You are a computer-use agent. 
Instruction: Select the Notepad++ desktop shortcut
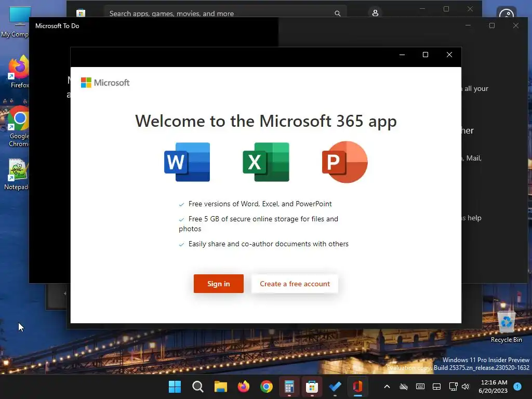(16, 174)
